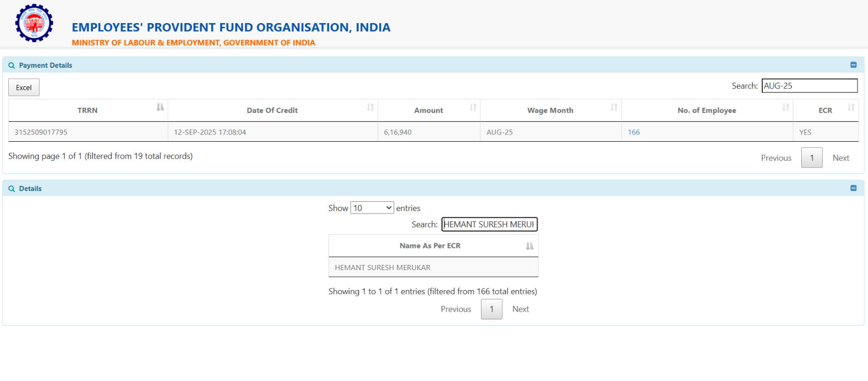Select page 1 in Details pagination

492,309
